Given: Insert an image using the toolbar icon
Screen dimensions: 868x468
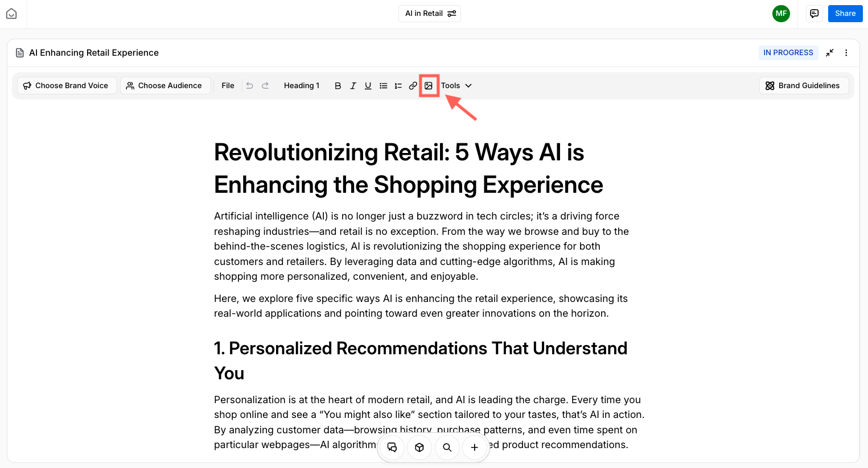Looking at the screenshot, I should (429, 85).
